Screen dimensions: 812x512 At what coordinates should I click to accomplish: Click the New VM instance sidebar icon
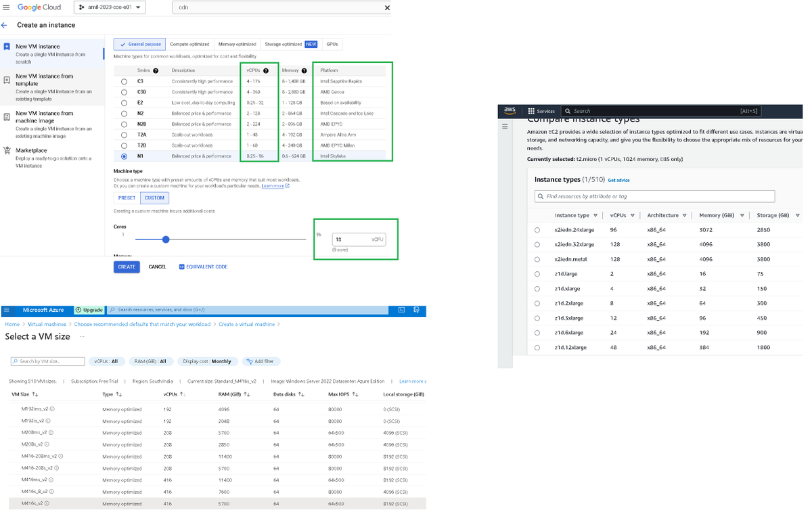click(x=7, y=47)
